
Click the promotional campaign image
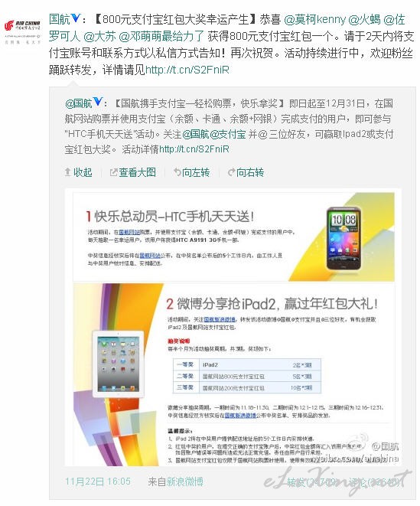[x=233, y=328]
